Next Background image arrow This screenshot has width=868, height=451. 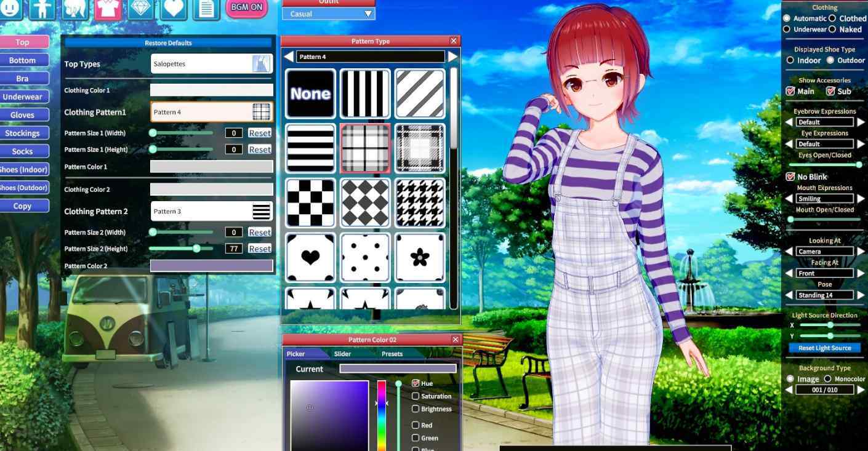[x=861, y=390]
